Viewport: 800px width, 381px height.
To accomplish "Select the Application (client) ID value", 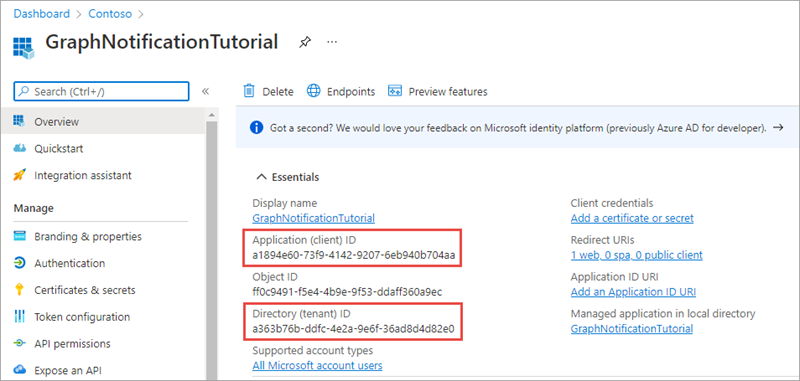I will click(x=354, y=255).
